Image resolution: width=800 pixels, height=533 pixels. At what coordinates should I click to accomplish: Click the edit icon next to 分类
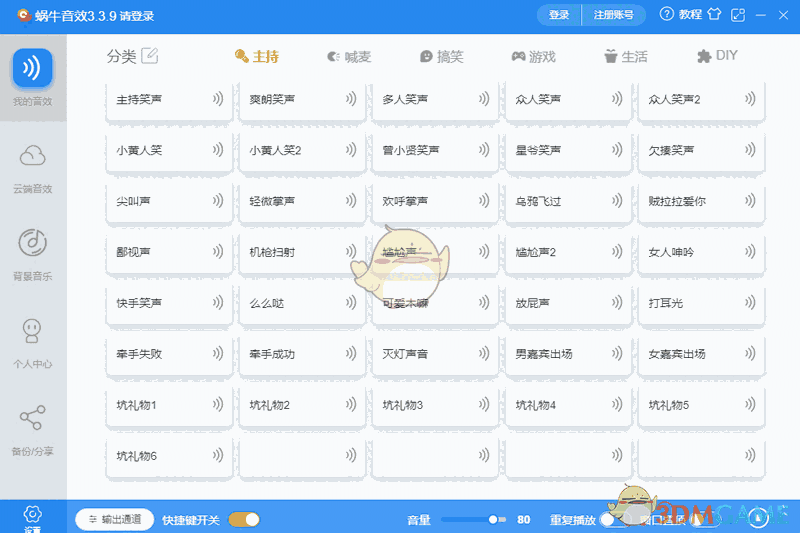pos(149,56)
